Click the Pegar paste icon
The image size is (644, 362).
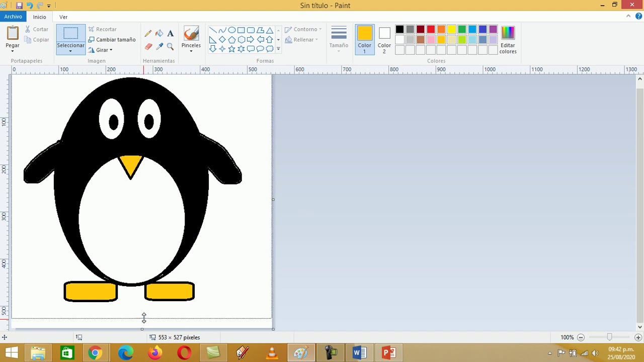[x=13, y=34]
